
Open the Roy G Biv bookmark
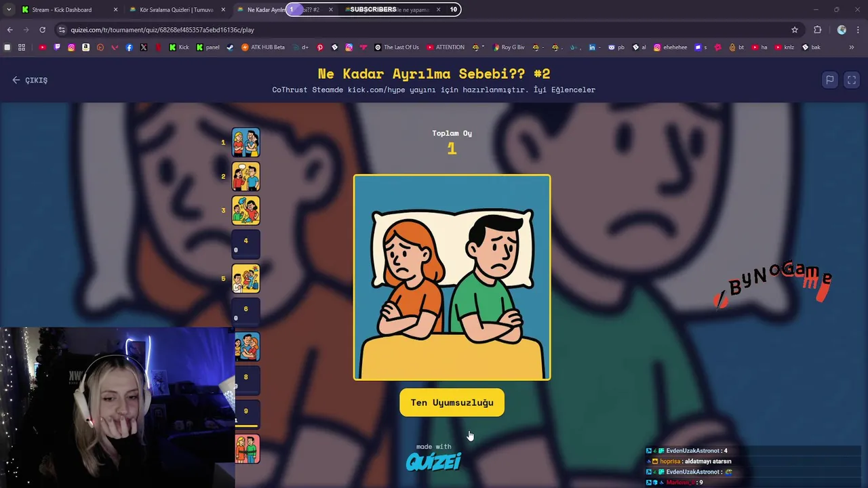[508, 47]
